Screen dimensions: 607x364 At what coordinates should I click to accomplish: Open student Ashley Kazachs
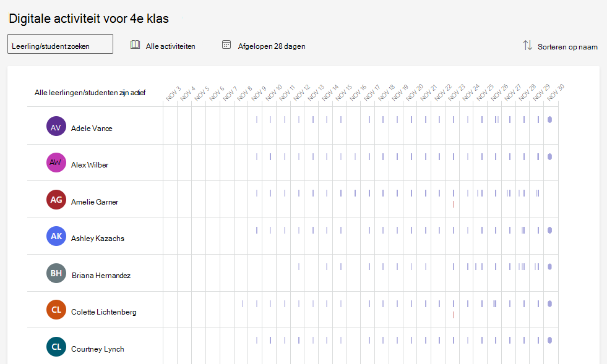click(x=98, y=239)
